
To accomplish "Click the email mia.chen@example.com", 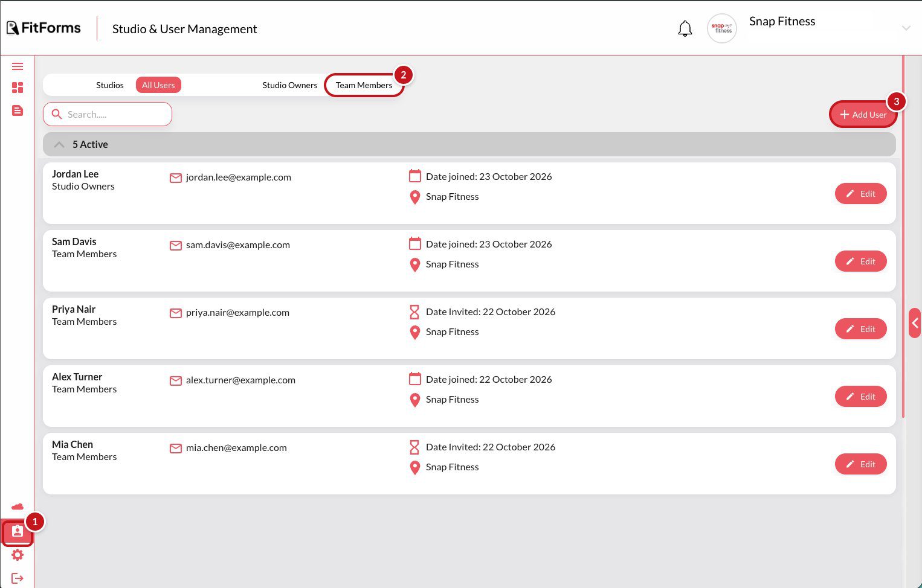I will point(236,448).
